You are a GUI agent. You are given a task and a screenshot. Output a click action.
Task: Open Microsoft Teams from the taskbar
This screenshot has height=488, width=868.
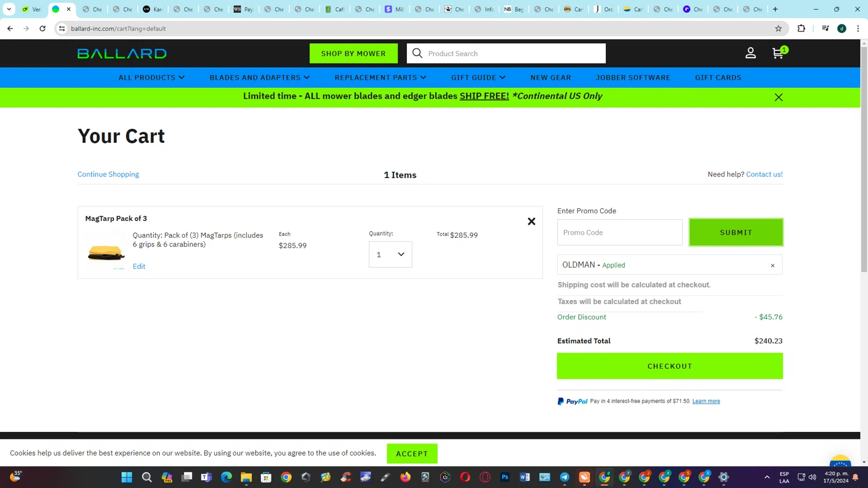coord(207,477)
